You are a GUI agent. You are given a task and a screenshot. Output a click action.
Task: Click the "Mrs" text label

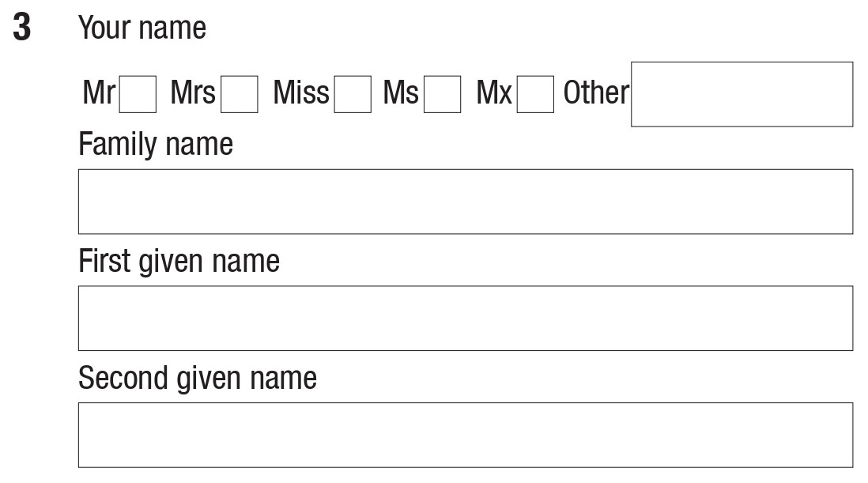coord(193,93)
